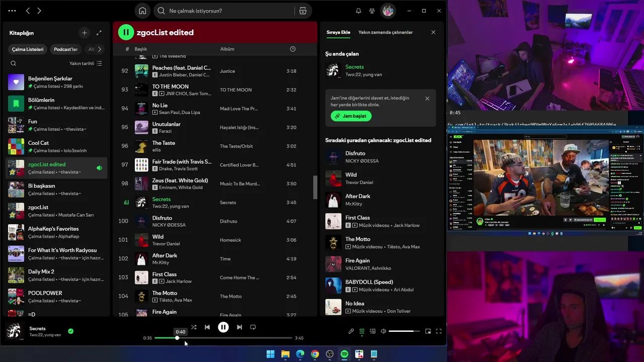Open Notepad from the taskbar

tap(374, 354)
